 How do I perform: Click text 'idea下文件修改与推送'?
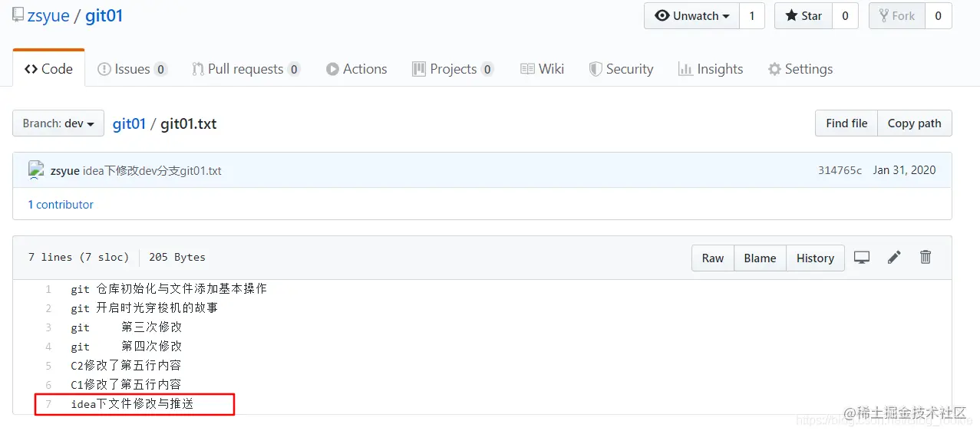point(132,404)
